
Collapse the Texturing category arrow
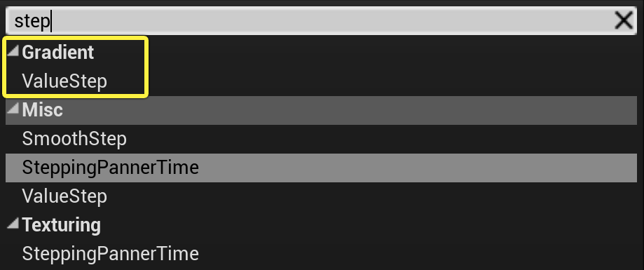click(13, 224)
